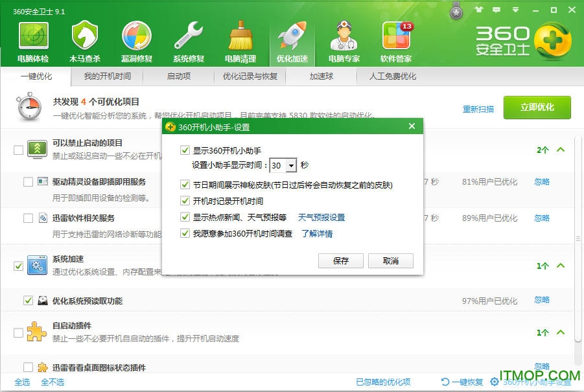
Task: Click the 系统加速 gears icon
Action: (x=37, y=265)
